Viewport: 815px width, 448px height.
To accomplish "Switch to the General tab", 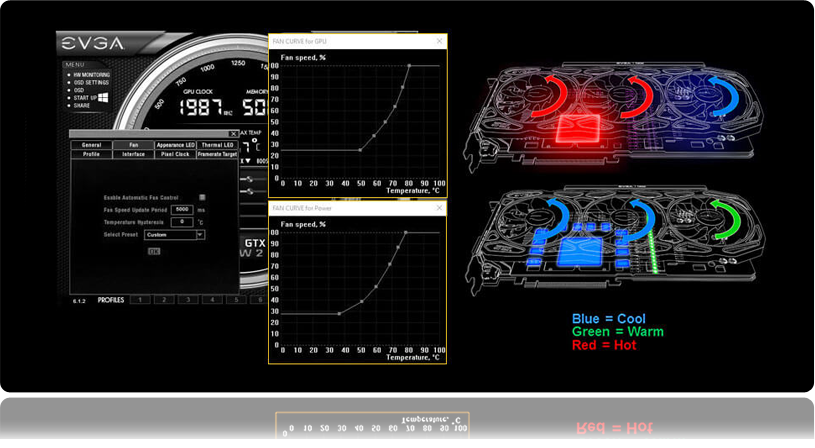I will (91, 145).
